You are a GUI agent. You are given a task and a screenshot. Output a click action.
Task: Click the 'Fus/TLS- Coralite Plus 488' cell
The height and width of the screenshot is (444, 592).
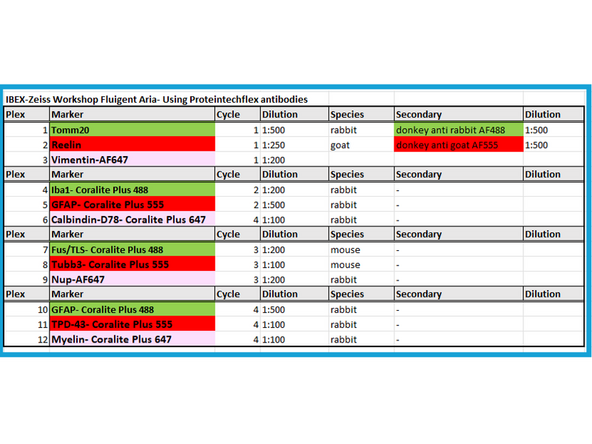(x=132, y=250)
